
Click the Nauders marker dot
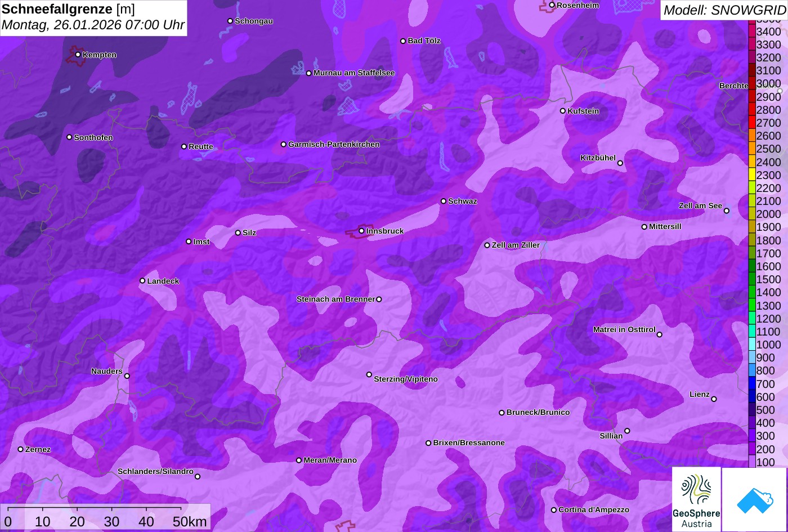click(x=127, y=376)
